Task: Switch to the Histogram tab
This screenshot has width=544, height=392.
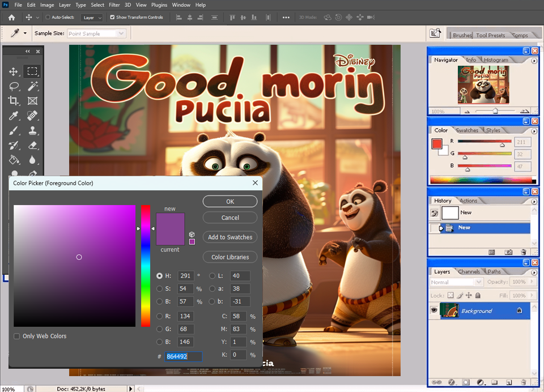Action: [496, 59]
